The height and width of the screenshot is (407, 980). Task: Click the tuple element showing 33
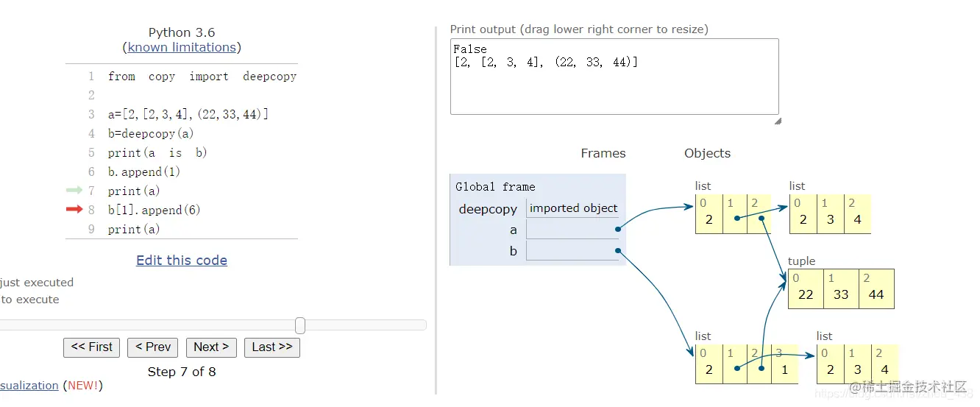click(x=841, y=294)
